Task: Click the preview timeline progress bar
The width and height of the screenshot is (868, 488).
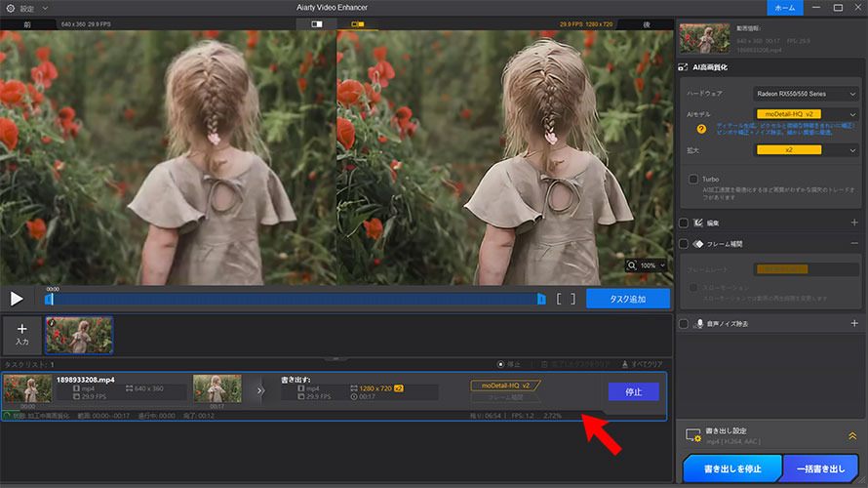Action: click(x=295, y=299)
